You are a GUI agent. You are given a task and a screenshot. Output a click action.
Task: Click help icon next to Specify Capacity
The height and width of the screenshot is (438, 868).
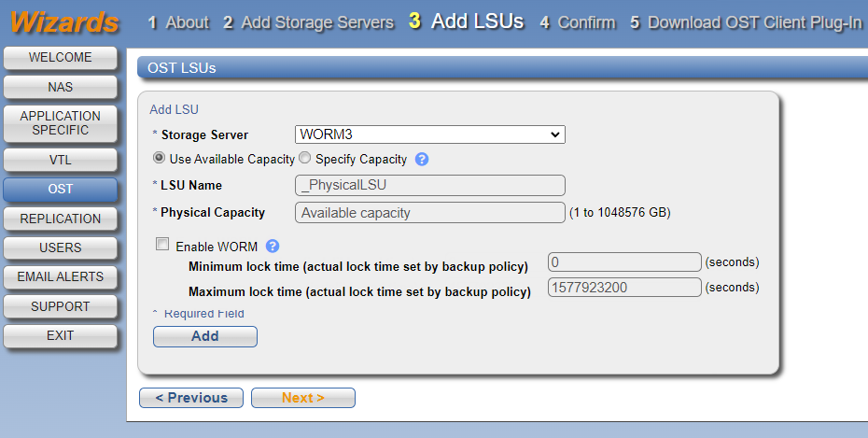point(422,159)
